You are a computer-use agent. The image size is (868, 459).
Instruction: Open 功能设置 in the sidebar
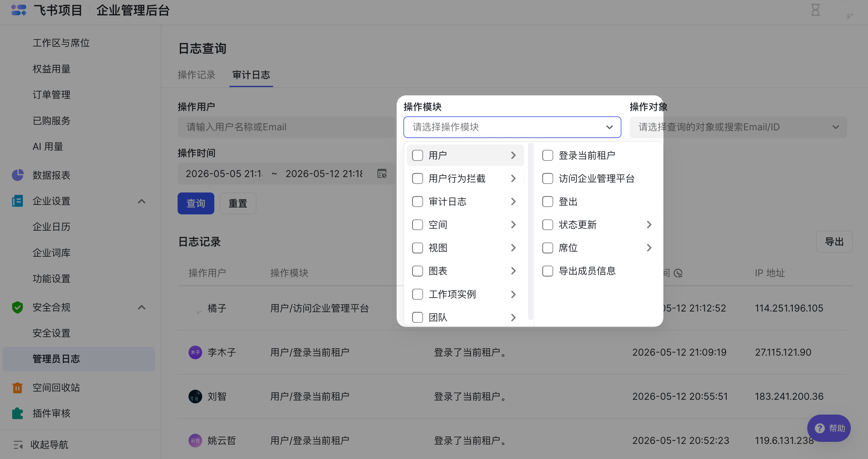click(52, 279)
